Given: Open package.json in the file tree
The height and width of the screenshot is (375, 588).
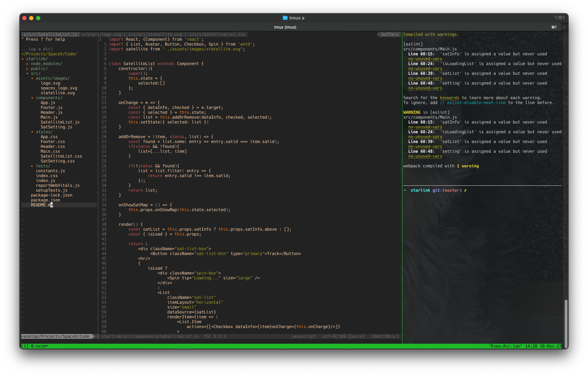Looking at the screenshot, I should [45, 200].
